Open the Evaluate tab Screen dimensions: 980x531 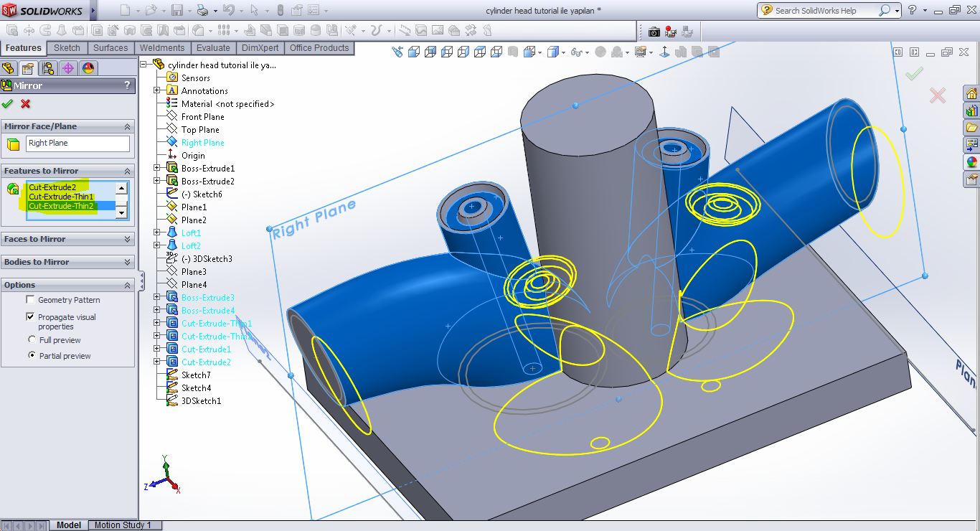pyautogui.click(x=213, y=48)
